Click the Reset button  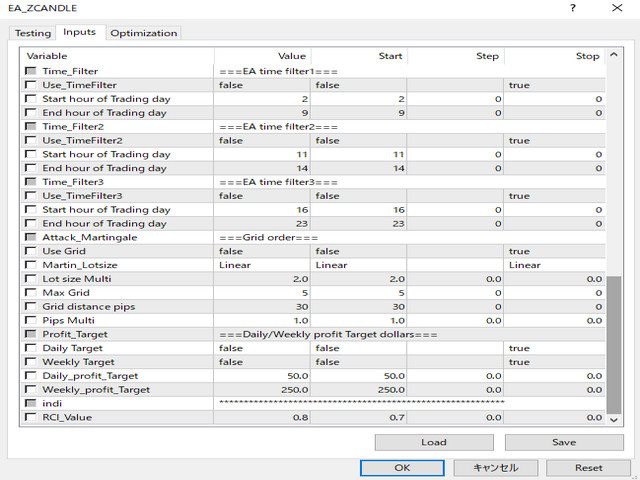click(x=588, y=467)
